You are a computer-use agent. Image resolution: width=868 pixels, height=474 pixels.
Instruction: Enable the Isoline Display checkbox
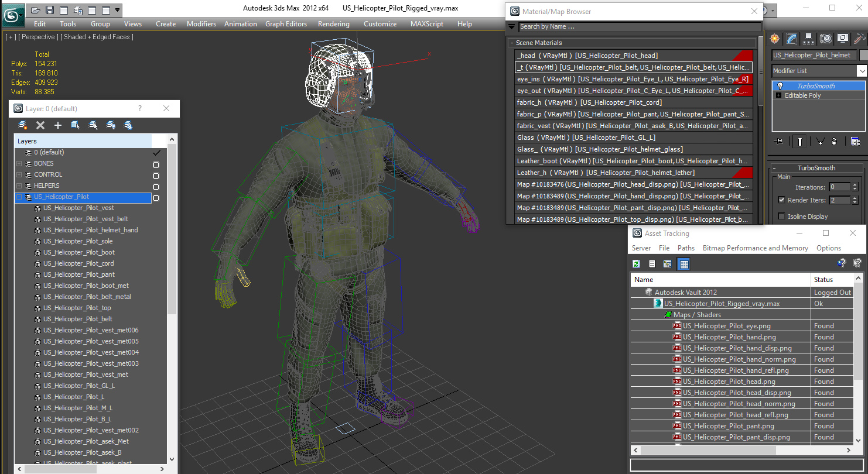[781, 217]
